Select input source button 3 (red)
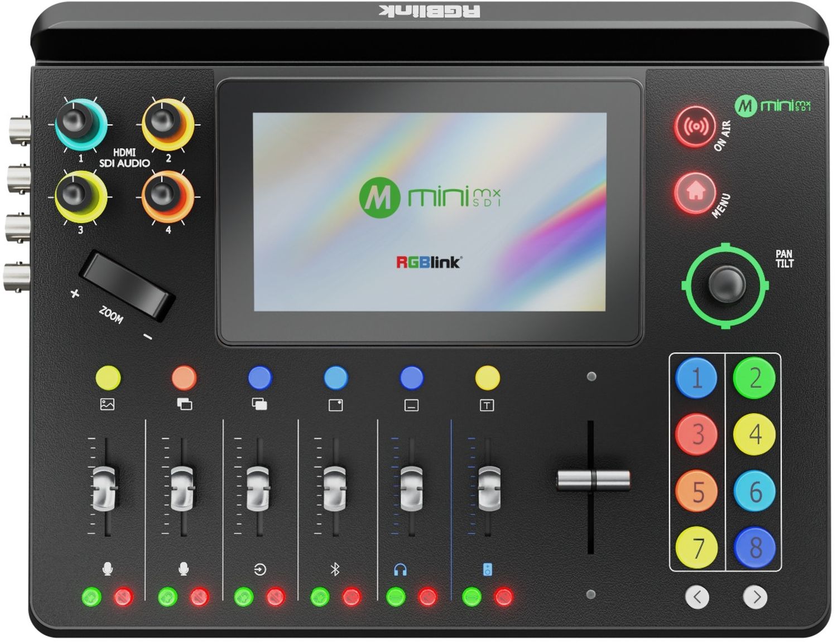The width and height of the screenshot is (837, 644). (x=696, y=434)
